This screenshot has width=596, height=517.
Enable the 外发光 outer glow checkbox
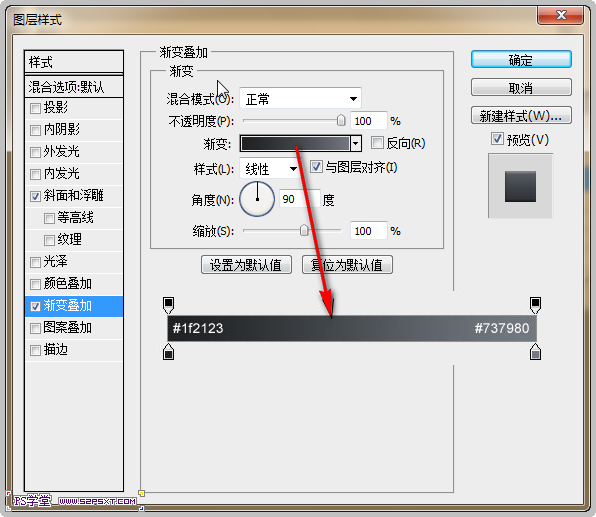[35, 152]
